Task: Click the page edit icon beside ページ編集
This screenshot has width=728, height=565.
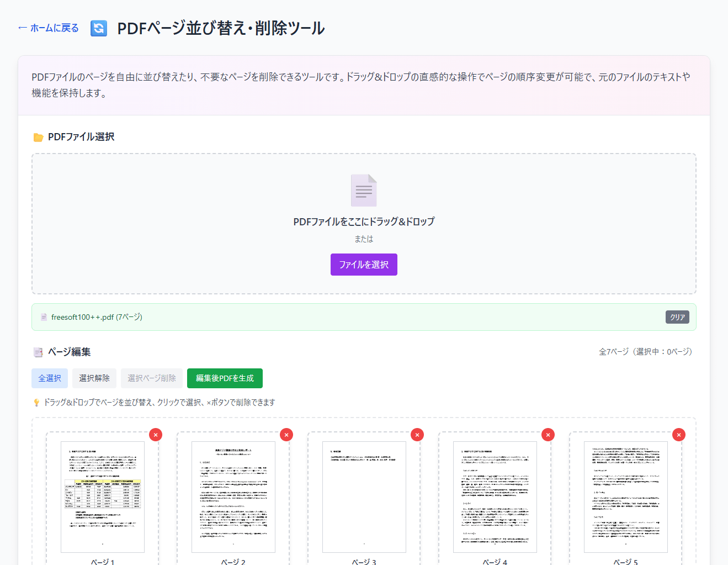Action: [x=38, y=352]
